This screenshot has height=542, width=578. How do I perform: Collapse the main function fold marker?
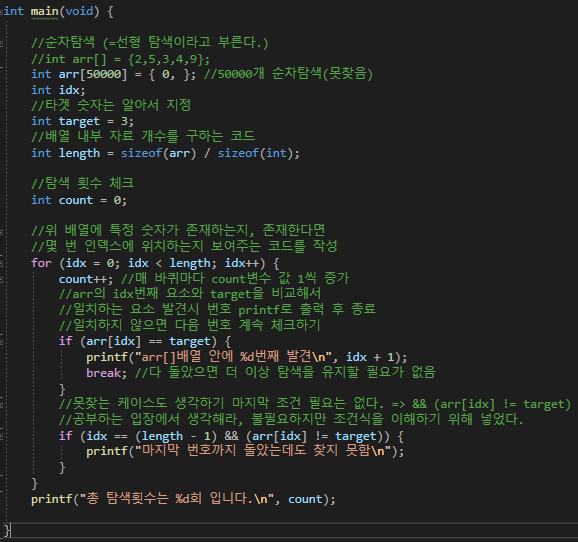(1, 12)
